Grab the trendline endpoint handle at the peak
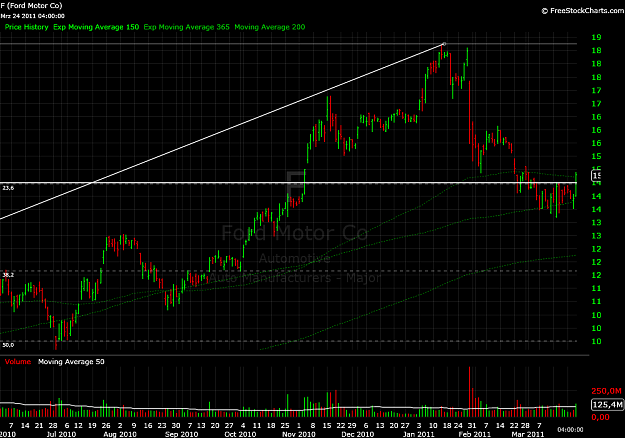Image resolution: width=625 pixels, height=438 pixels. point(444,44)
